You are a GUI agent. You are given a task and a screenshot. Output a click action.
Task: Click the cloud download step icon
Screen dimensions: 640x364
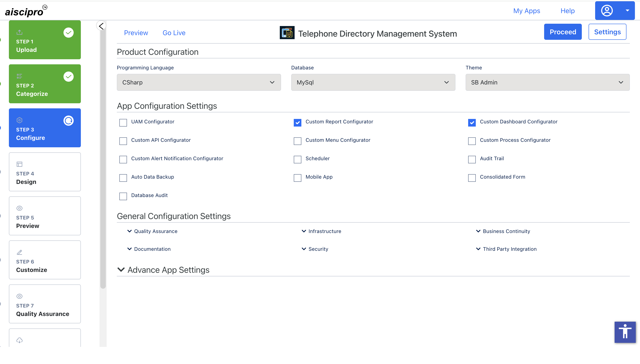(19, 340)
